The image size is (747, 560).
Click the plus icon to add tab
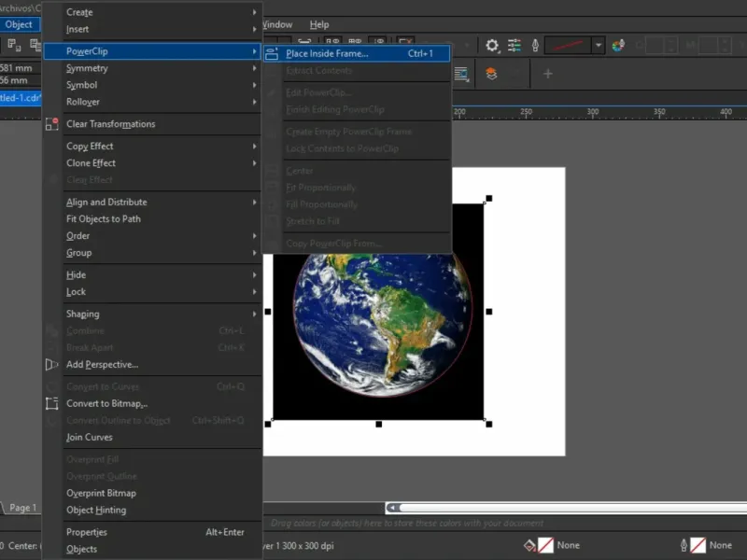point(548,74)
